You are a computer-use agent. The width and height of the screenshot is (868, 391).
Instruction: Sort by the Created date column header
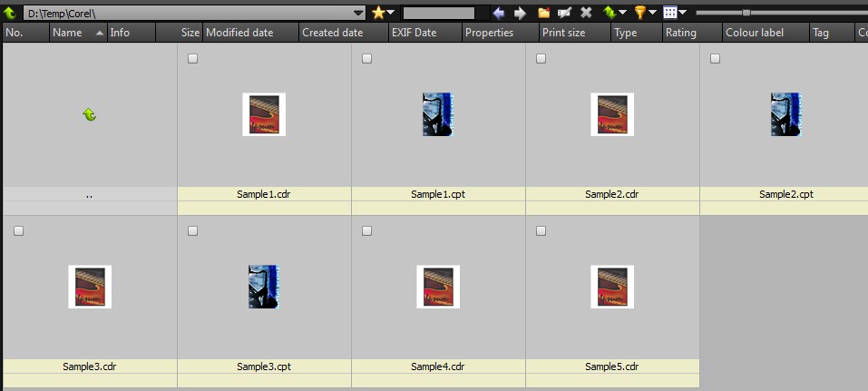[x=344, y=33]
